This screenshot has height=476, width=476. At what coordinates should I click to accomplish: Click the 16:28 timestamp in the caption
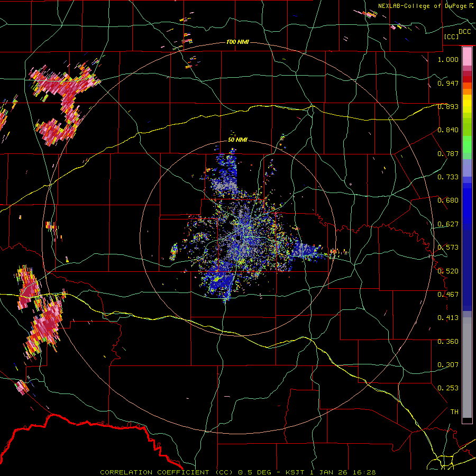point(364,472)
